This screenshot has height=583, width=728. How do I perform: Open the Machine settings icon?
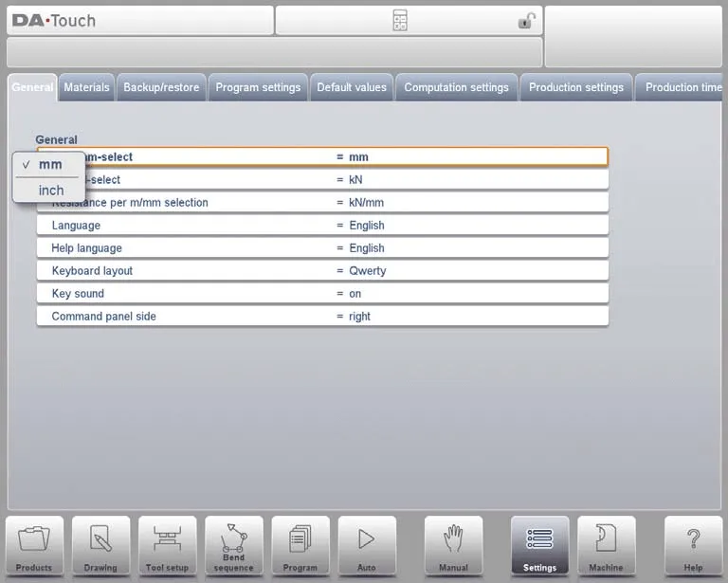tap(606, 544)
